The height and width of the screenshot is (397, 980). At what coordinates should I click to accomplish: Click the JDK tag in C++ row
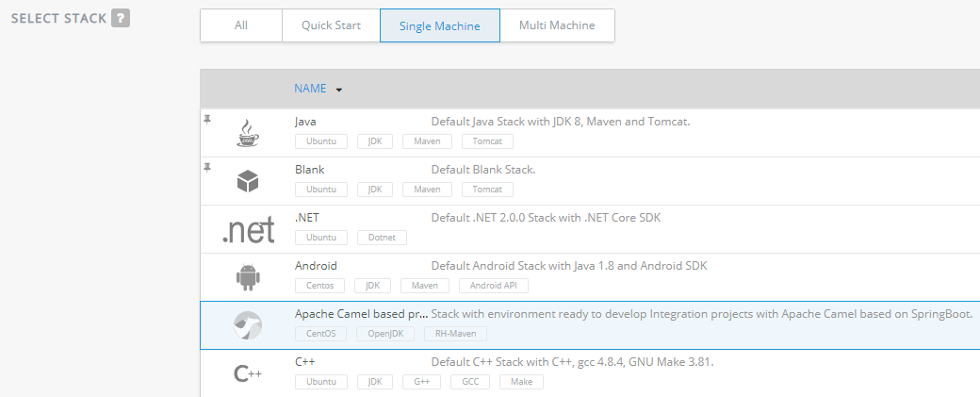(x=375, y=382)
